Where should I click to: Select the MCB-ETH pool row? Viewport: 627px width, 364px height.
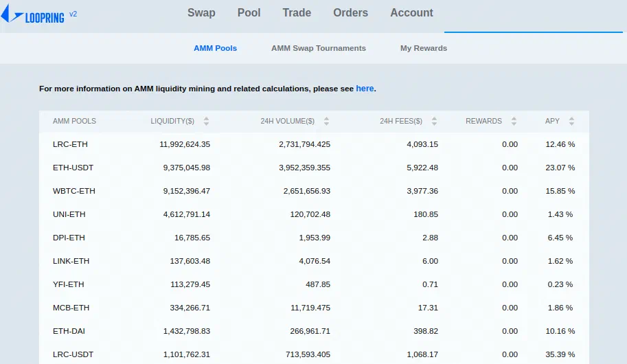coord(314,308)
